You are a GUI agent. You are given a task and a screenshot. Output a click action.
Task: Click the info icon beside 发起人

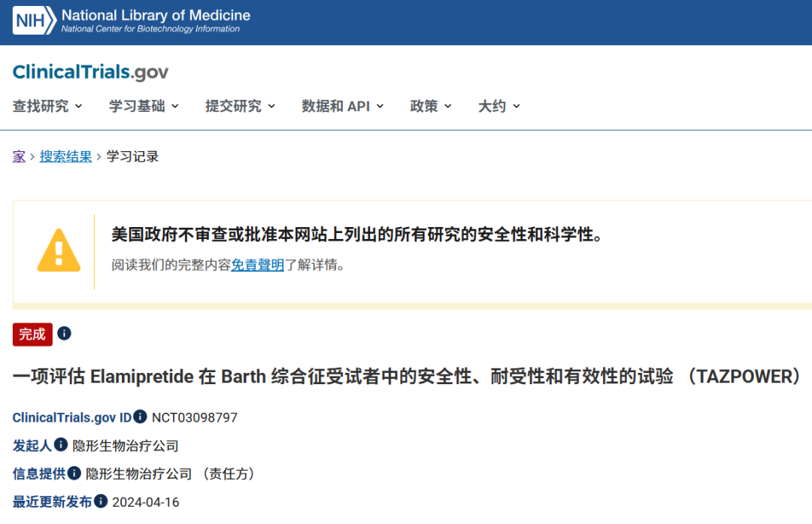click(x=61, y=444)
